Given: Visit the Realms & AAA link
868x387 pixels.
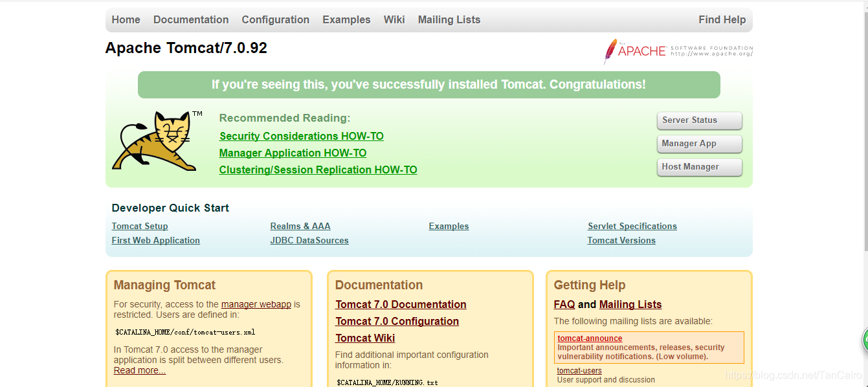Looking at the screenshot, I should (x=300, y=226).
